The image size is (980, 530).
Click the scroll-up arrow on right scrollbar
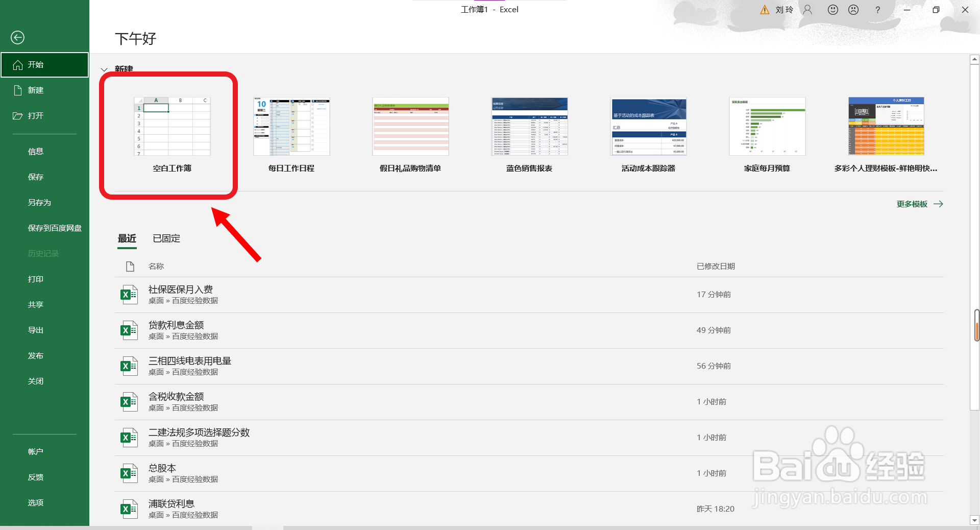tap(974, 59)
